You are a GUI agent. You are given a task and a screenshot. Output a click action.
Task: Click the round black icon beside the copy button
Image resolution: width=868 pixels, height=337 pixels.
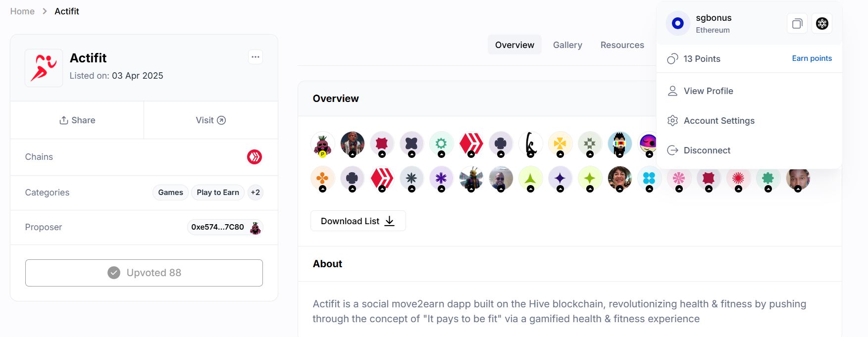click(x=822, y=23)
